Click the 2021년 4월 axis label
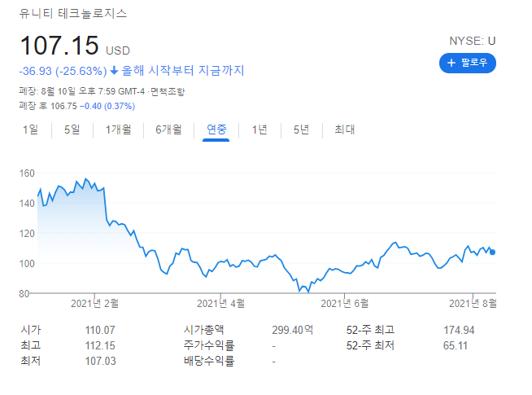This screenshot has width=532, height=395. click(x=221, y=303)
